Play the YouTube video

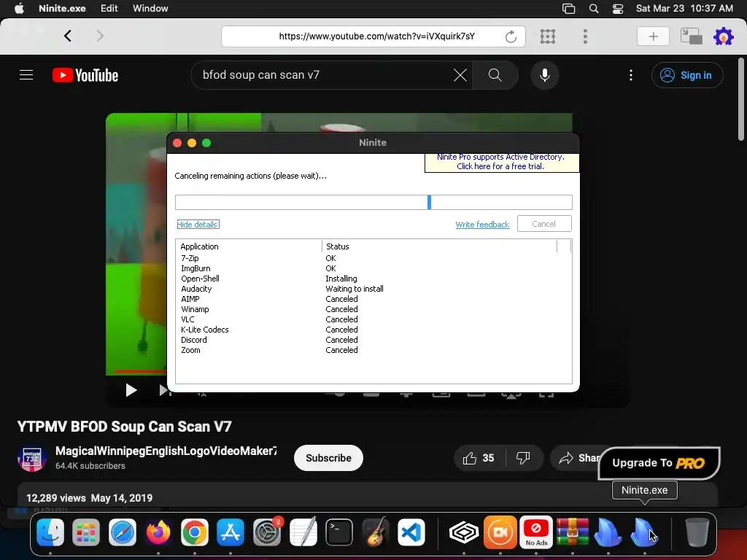coord(131,391)
